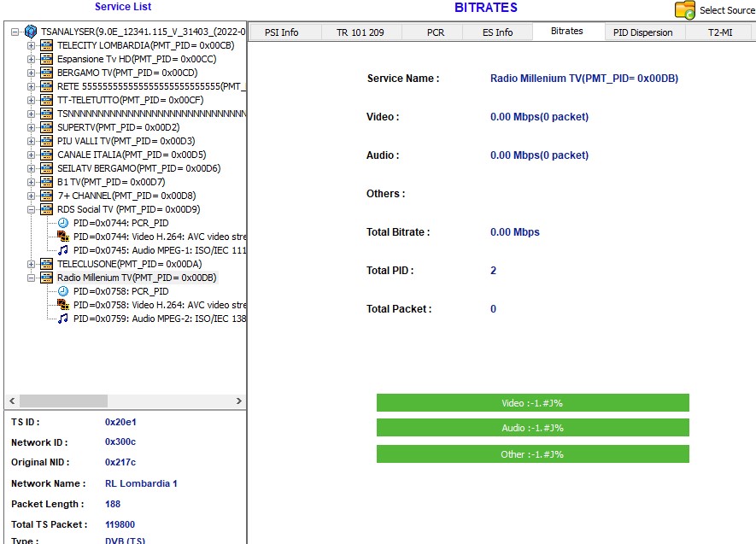Click the service list scrollbar right arrow
Image resolution: width=756 pixels, height=544 pixels.
click(x=238, y=401)
